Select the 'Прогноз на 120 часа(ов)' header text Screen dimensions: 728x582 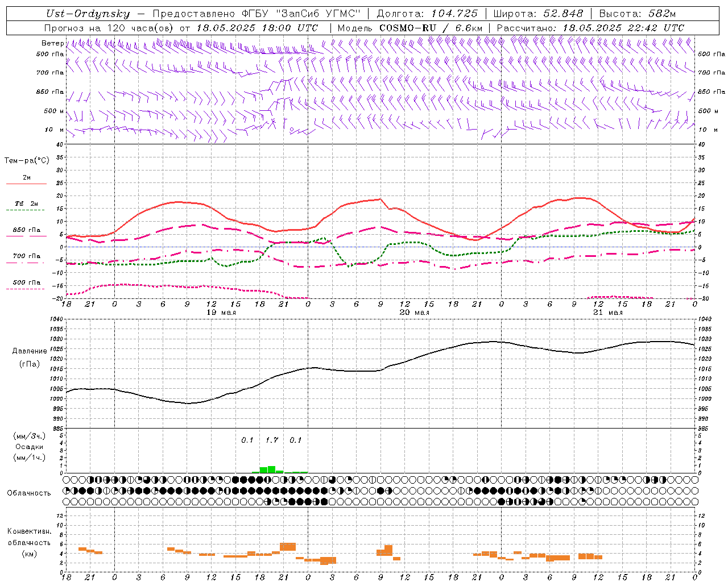[109, 28]
